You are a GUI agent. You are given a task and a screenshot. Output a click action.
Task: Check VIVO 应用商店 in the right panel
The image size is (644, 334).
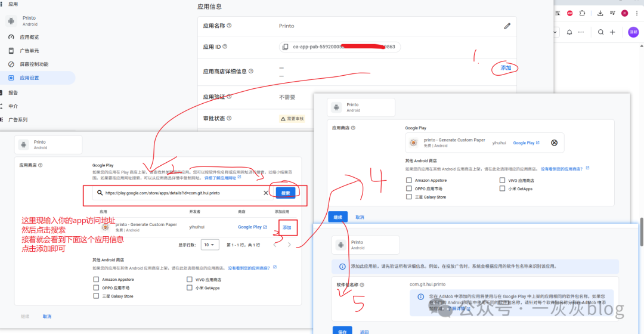coord(502,180)
